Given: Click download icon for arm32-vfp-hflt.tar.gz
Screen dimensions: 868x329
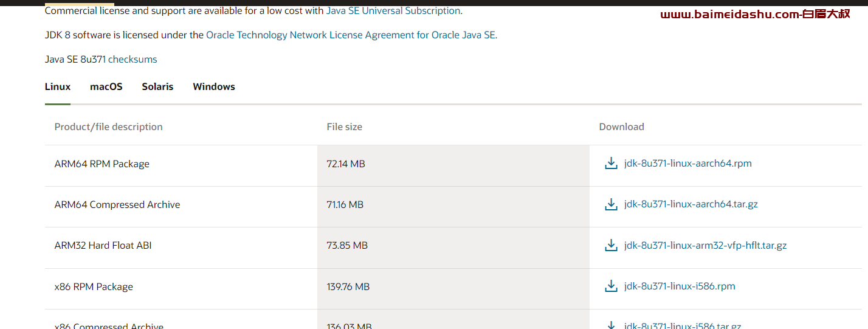Looking at the screenshot, I should point(611,246).
